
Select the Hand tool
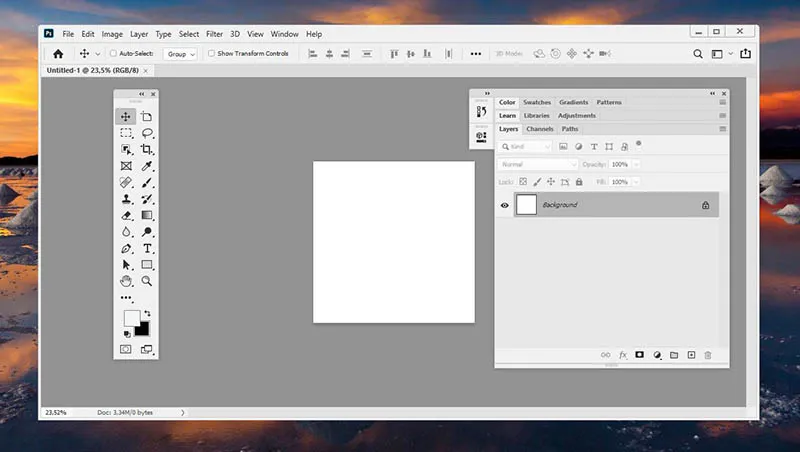[x=126, y=281]
